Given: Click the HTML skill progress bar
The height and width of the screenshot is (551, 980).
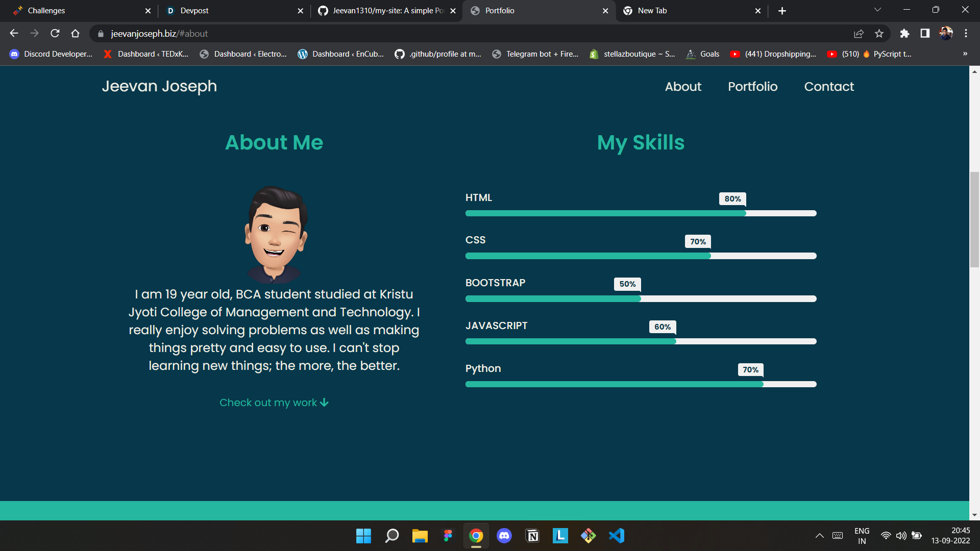Looking at the screenshot, I should click(x=641, y=213).
